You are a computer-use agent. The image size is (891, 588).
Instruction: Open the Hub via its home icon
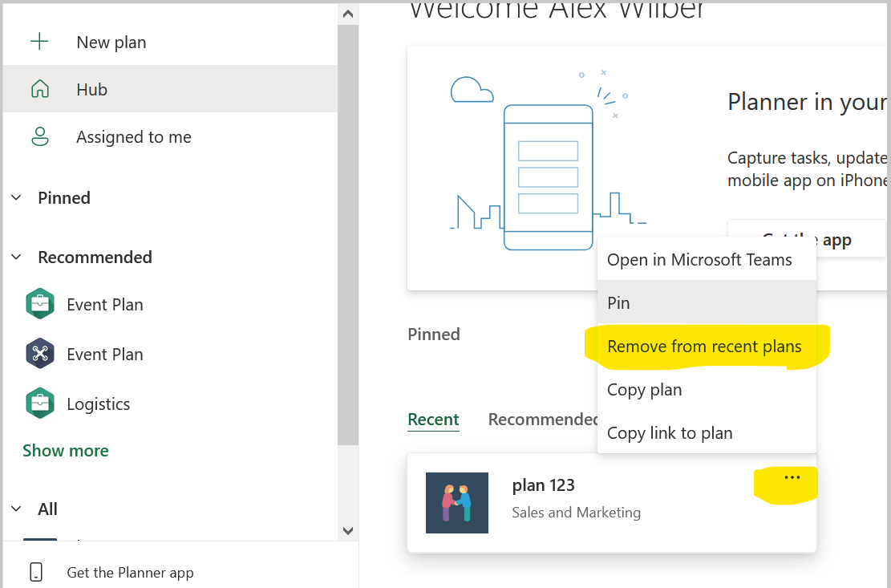(39, 89)
